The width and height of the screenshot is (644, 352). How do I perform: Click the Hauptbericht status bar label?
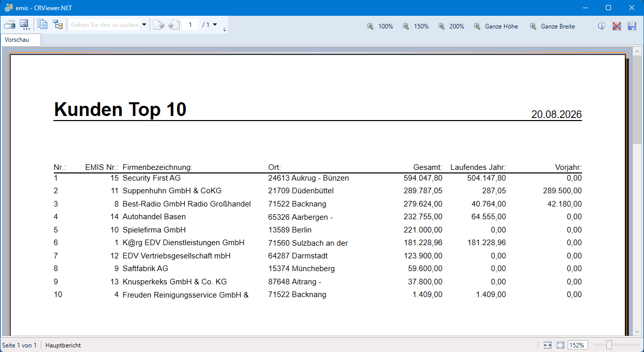click(63, 345)
